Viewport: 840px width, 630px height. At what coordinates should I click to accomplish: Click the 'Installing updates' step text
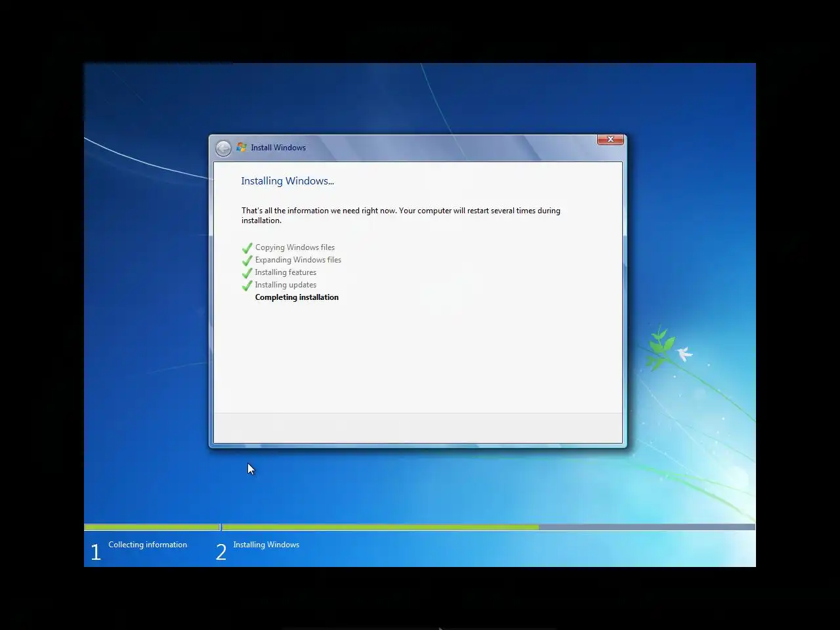[285, 285]
